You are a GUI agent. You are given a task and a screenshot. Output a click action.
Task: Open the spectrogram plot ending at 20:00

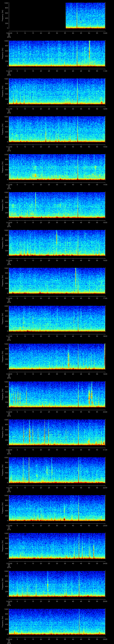coord(57,394)
